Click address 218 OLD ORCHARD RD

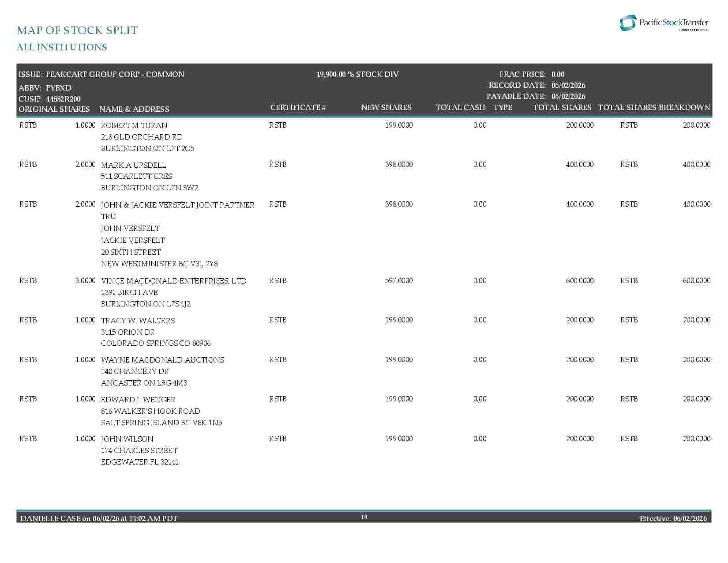[x=142, y=137]
